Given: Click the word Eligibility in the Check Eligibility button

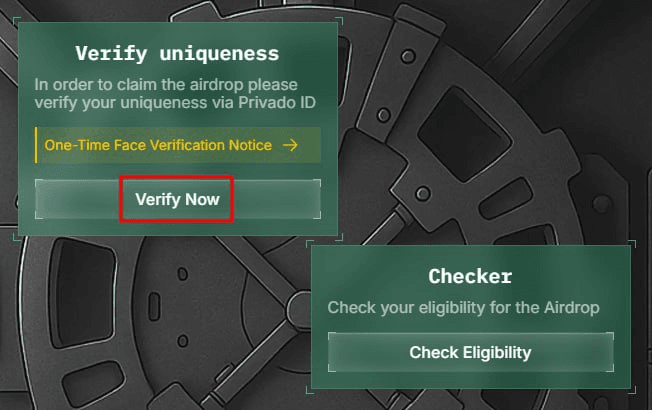Looking at the screenshot, I should pyautogui.click(x=497, y=353).
